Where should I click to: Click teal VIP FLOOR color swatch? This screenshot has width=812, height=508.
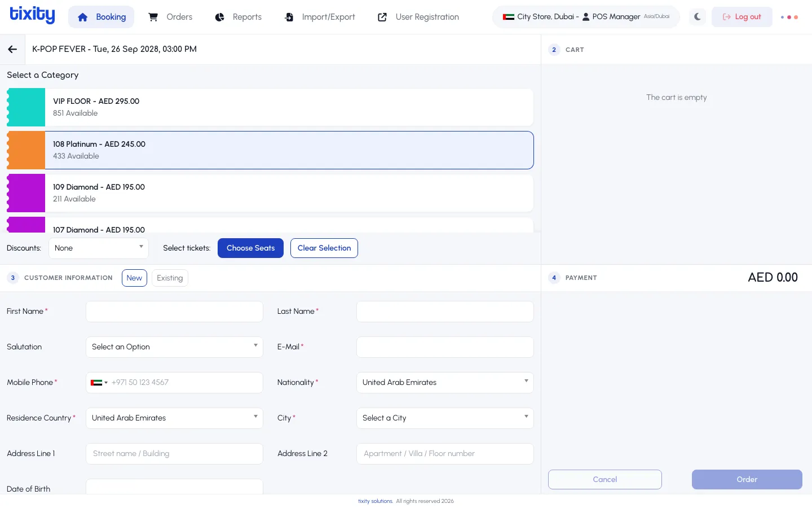click(26, 107)
